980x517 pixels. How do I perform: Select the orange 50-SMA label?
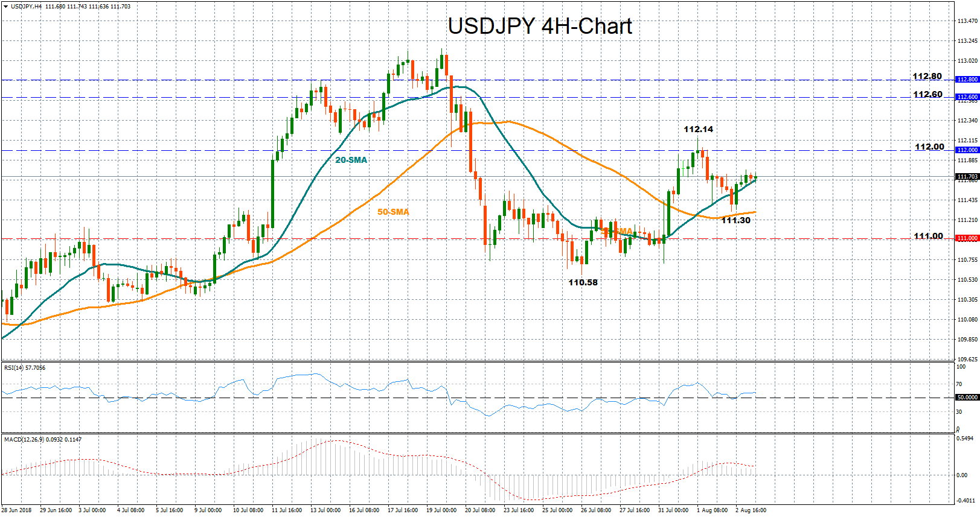coord(393,212)
